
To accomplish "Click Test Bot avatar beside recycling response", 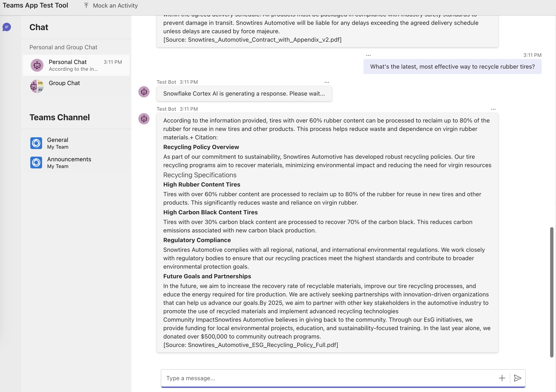I will pyautogui.click(x=144, y=119).
